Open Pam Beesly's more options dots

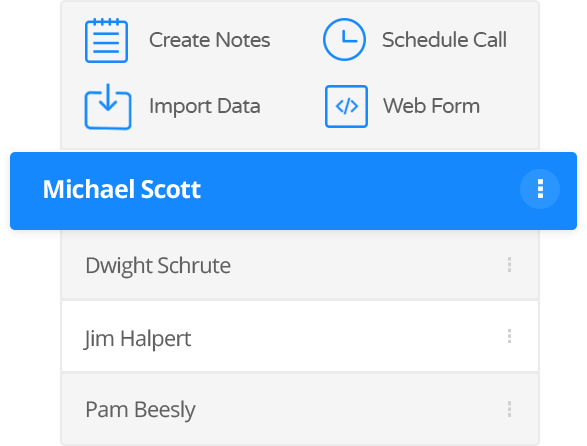(x=509, y=409)
